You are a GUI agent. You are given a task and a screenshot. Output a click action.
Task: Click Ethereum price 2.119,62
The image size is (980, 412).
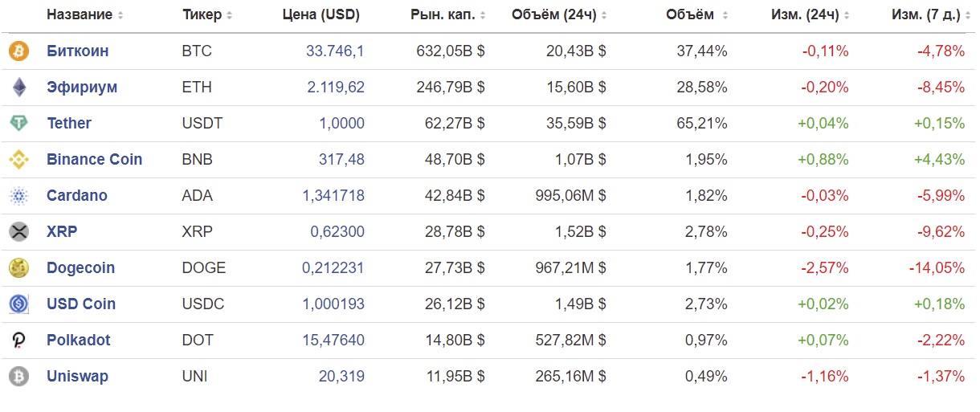[x=336, y=88]
